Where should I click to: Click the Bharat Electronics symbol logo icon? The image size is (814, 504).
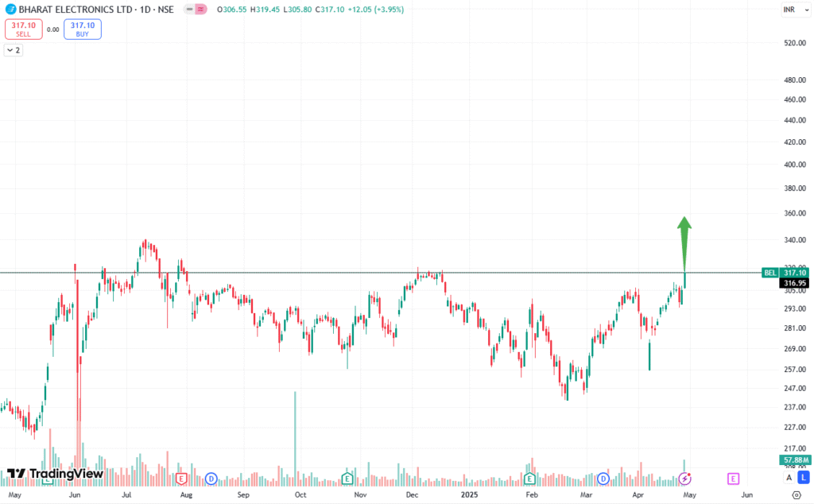tap(10, 10)
